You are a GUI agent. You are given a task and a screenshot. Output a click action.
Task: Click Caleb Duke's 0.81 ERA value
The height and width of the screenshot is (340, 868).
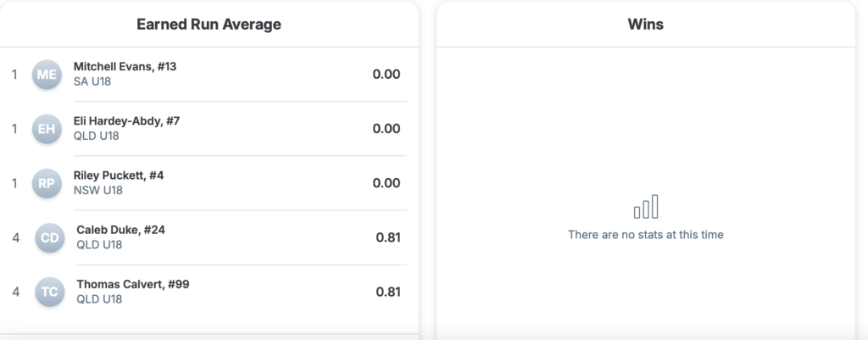click(x=388, y=237)
